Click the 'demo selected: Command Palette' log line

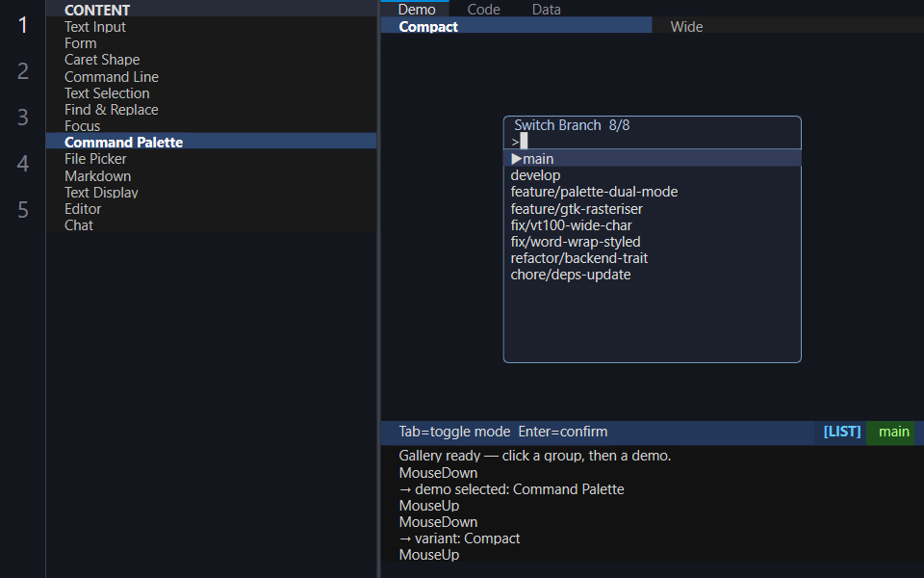click(511, 489)
